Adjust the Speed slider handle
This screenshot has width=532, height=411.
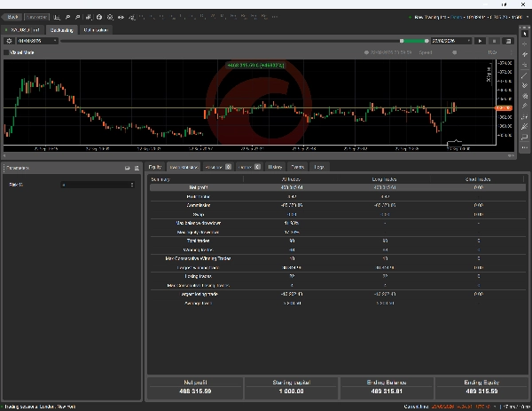pos(455,52)
